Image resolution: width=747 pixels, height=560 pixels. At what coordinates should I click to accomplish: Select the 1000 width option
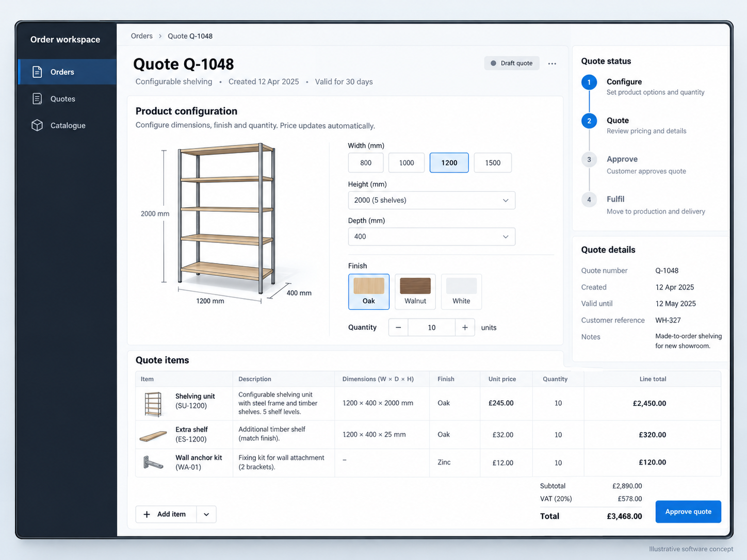tap(407, 163)
